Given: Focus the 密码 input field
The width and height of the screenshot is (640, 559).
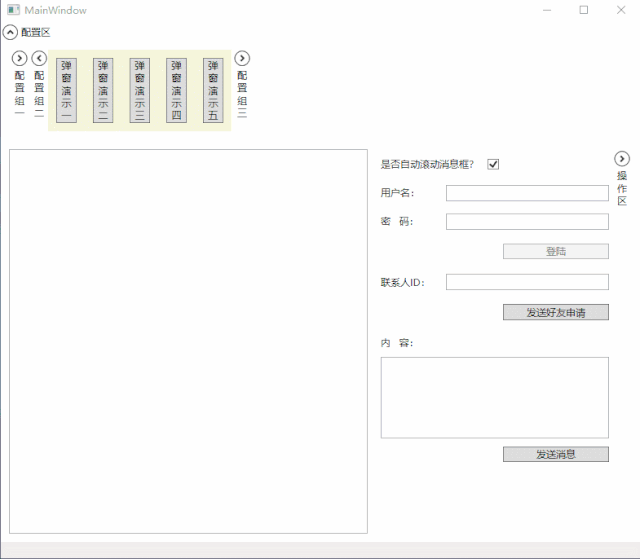Looking at the screenshot, I should 527,222.
